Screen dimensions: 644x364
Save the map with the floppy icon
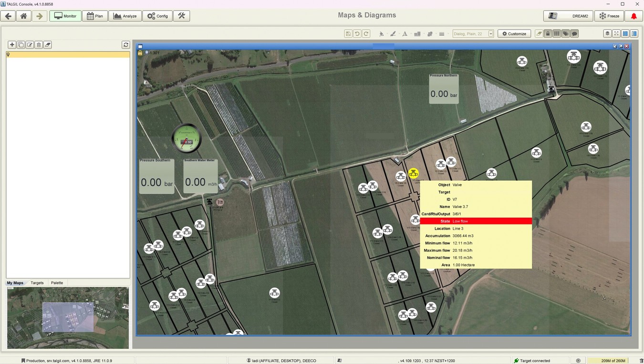[348, 34]
